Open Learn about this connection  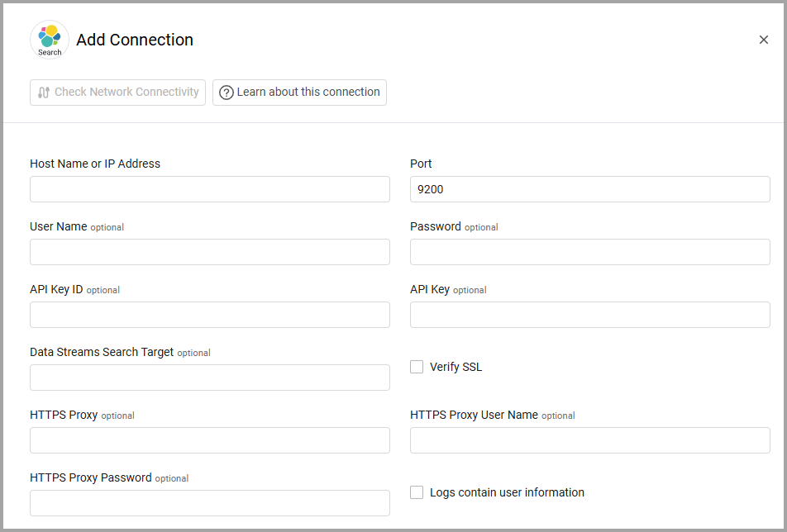pyautogui.click(x=299, y=93)
